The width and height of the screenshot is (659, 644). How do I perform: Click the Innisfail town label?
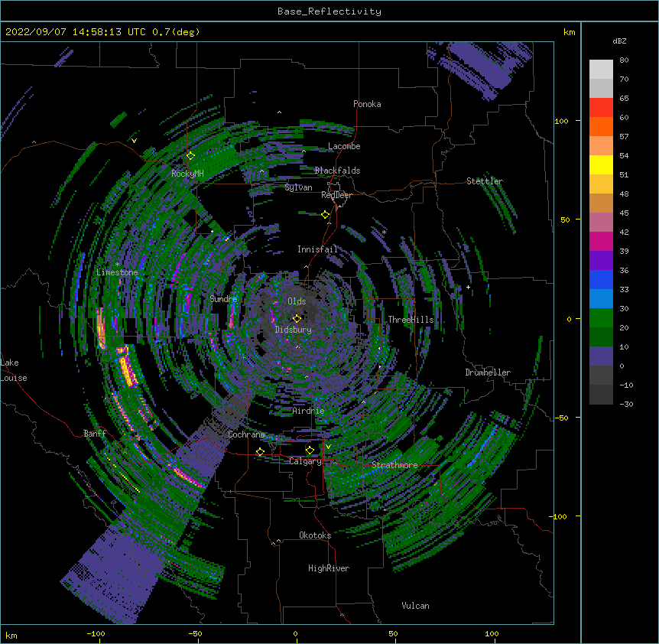pyautogui.click(x=317, y=249)
